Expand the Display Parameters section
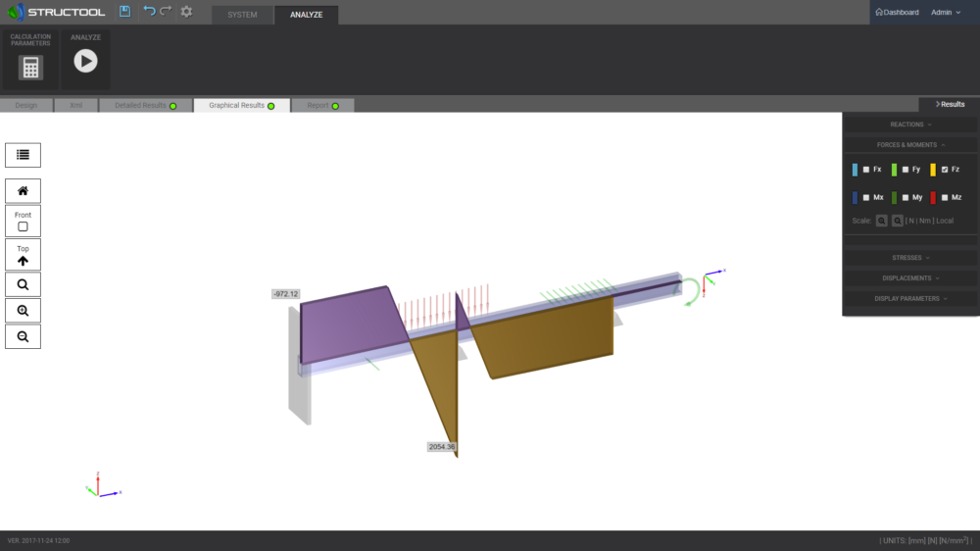Image resolution: width=980 pixels, height=551 pixels. point(910,298)
